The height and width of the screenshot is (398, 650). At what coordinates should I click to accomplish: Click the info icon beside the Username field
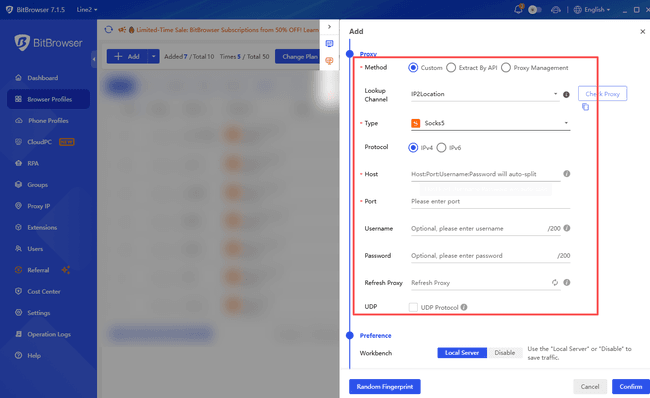click(x=567, y=228)
